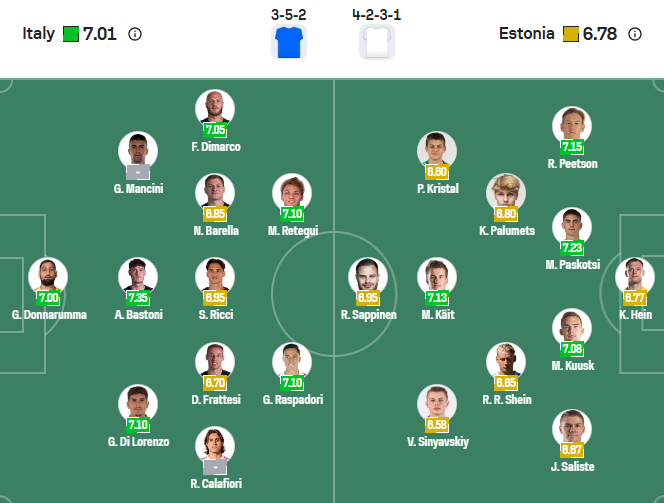
Task: Click the Italy team name
Action: coord(39,34)
